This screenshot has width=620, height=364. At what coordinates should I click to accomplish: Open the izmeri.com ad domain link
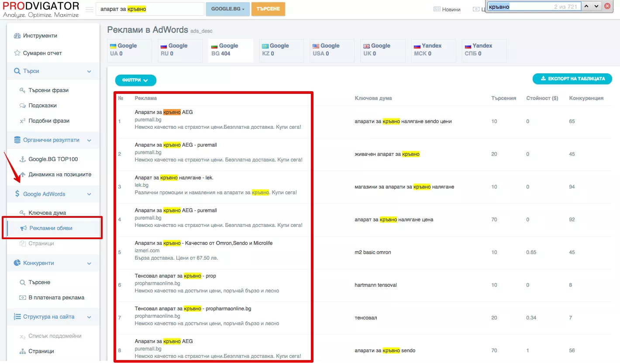147,251
